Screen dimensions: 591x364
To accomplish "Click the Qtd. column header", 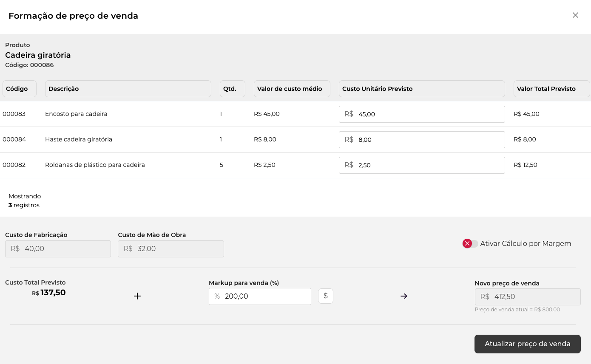I will click(232, 89).
